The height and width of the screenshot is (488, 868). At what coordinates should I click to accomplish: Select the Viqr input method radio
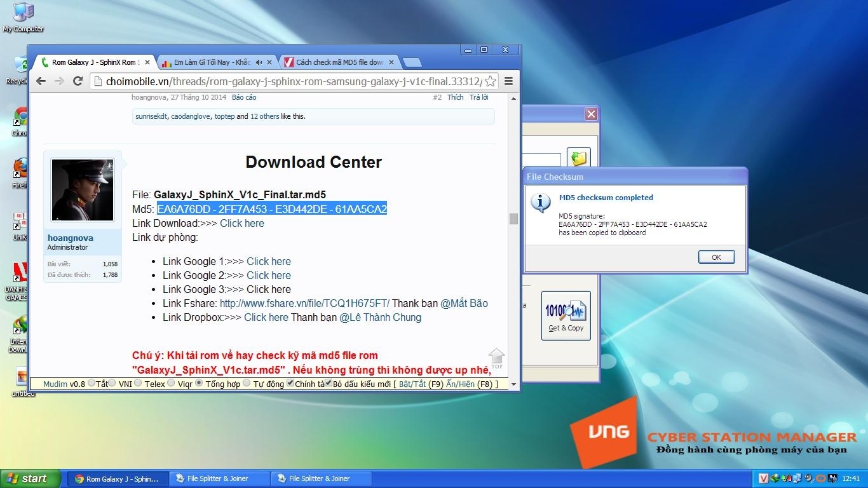tap(171, 383)
